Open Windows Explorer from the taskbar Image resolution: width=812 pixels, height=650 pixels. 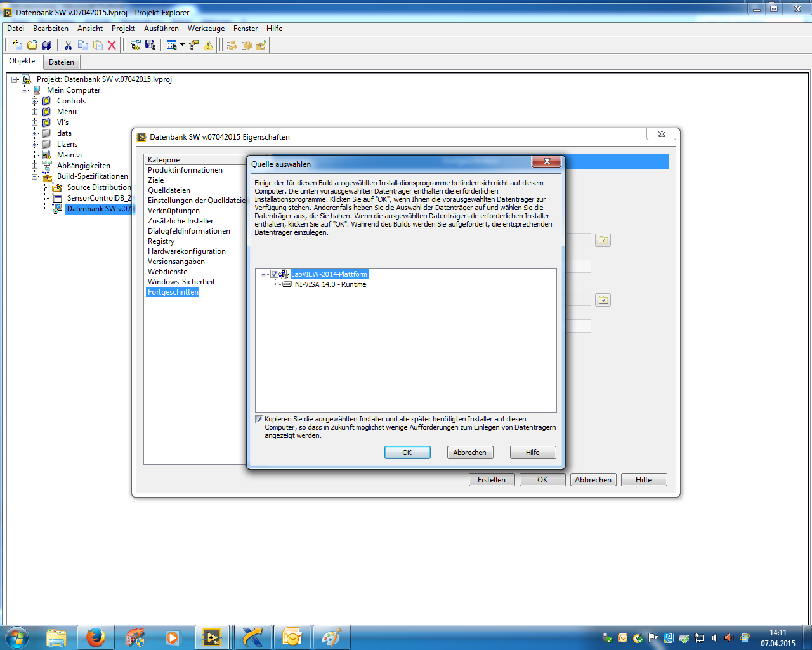[56, 637]
